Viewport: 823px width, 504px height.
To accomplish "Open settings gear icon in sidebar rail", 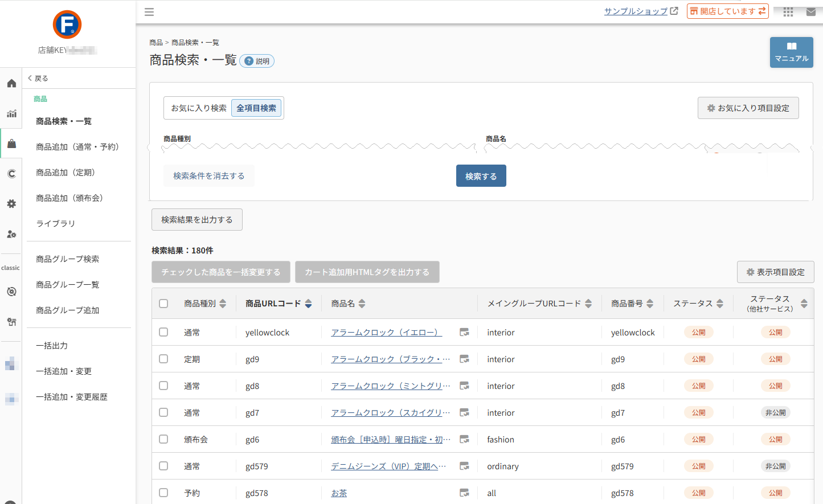I will 11,204.
